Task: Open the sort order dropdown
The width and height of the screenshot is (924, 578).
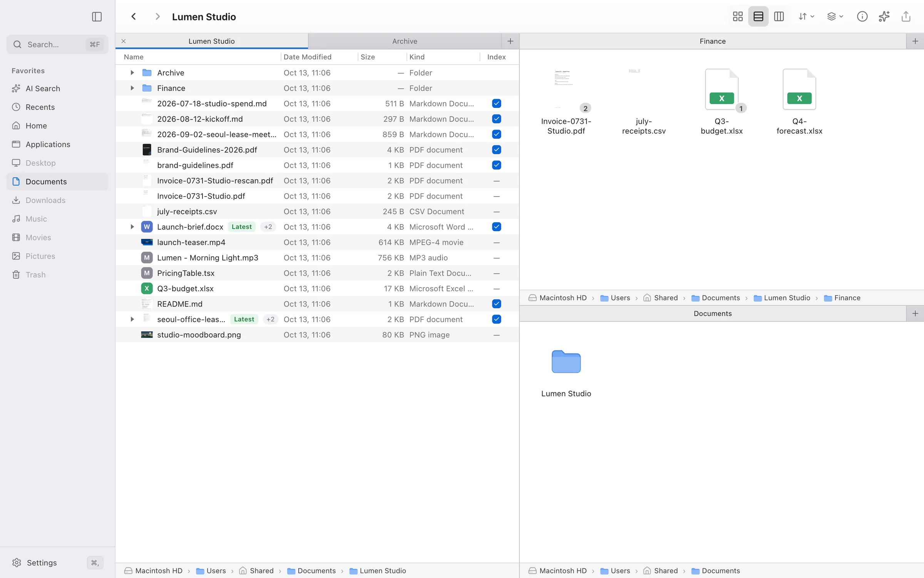Action: click(806, 17)
